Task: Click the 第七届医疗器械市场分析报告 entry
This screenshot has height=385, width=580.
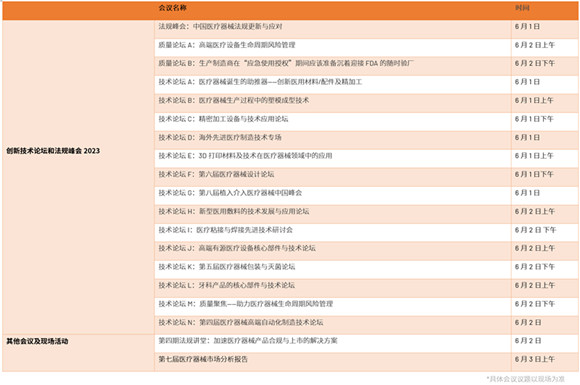Action: [x=203, y=359]
